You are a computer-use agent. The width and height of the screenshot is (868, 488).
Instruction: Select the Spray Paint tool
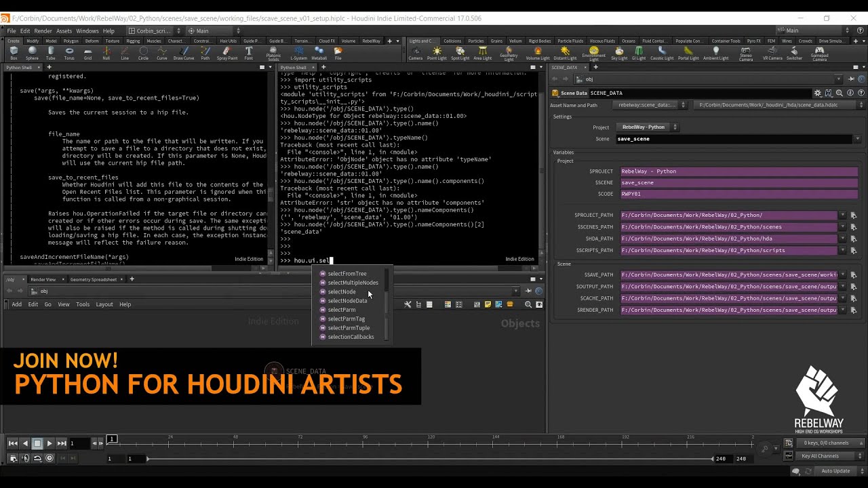(x=227, y=53)
